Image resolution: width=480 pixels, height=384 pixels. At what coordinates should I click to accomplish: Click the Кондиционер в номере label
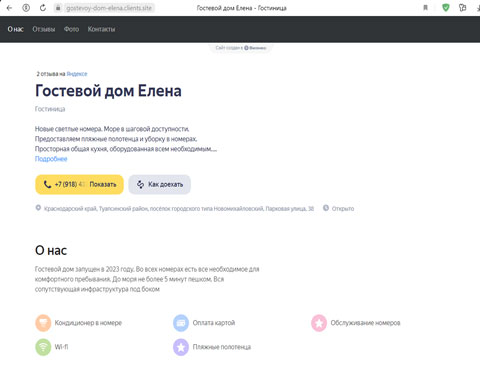(88, 323)
